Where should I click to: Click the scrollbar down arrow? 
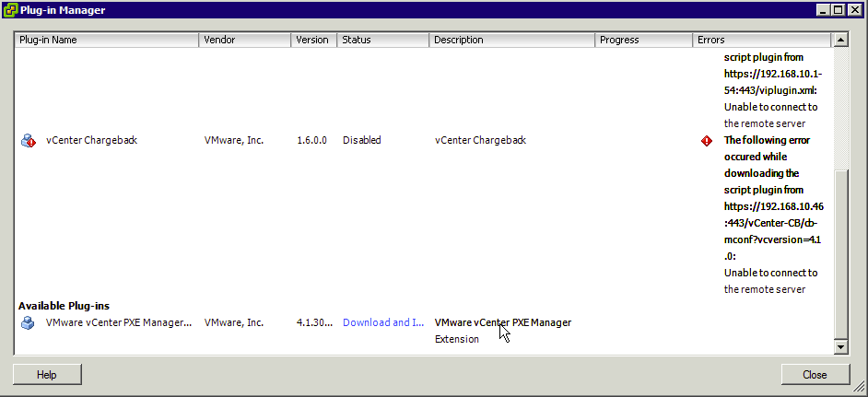pyautogui.click(x=841, y=346)
